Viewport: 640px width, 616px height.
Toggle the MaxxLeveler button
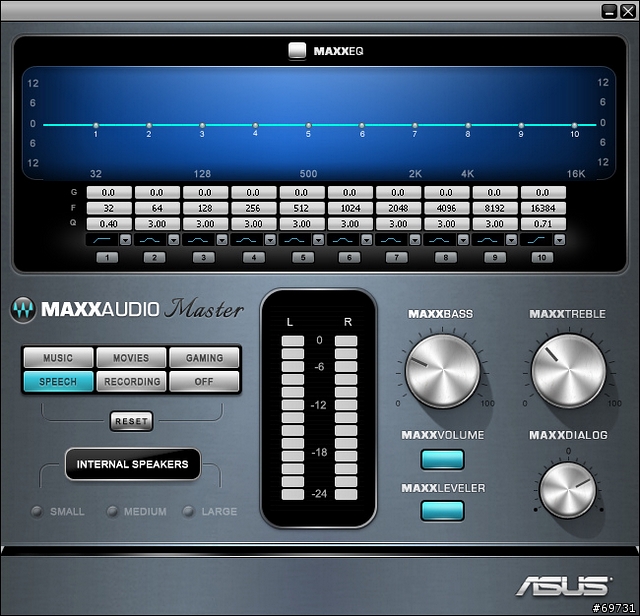pos(442,511)
